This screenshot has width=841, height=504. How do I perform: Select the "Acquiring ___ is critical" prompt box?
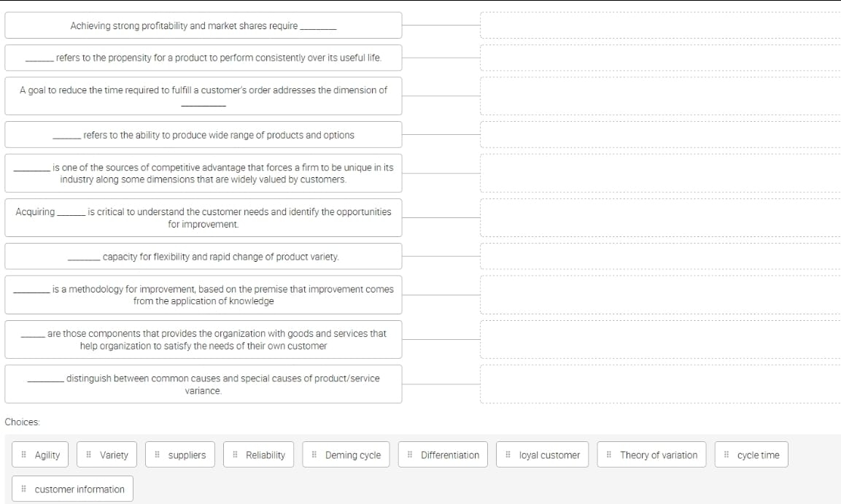(x=203, y=217)
